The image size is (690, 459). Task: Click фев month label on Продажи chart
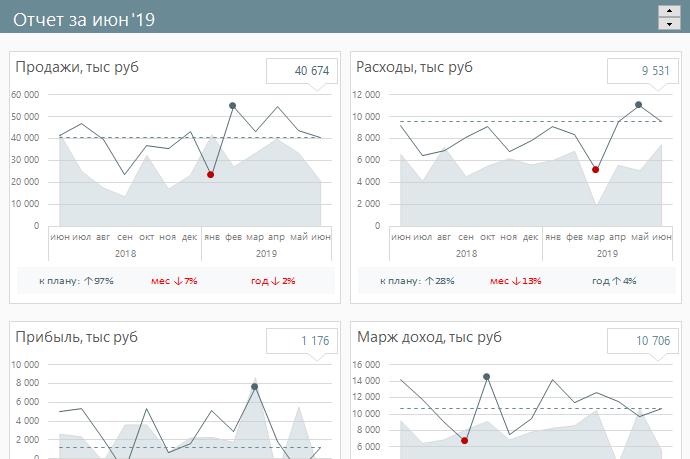pyautogui.click(x=233, y=237)
